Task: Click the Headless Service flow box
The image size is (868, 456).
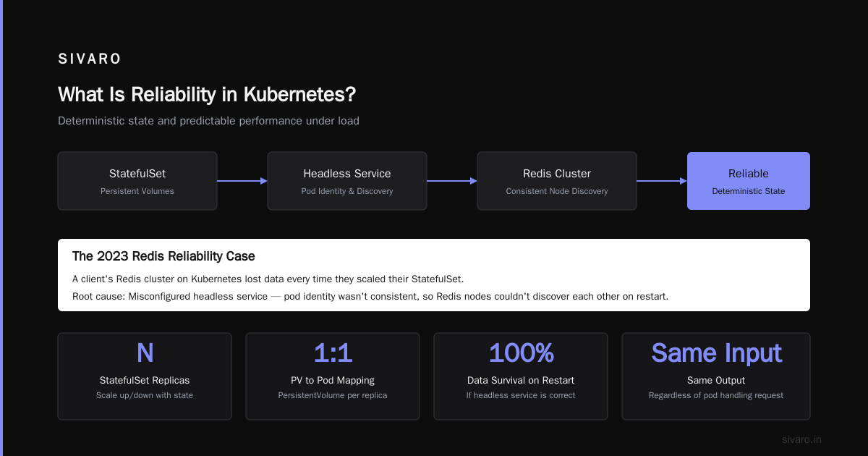Action: click(347, 181)
